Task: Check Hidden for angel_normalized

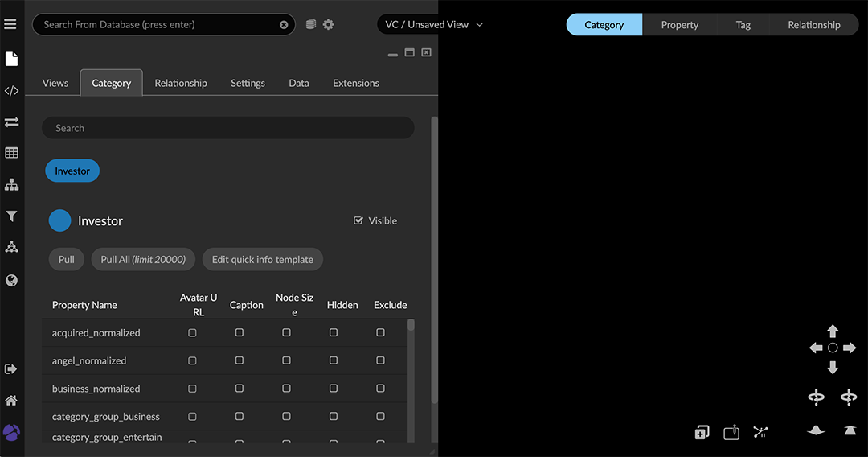Action: (334, 360)
